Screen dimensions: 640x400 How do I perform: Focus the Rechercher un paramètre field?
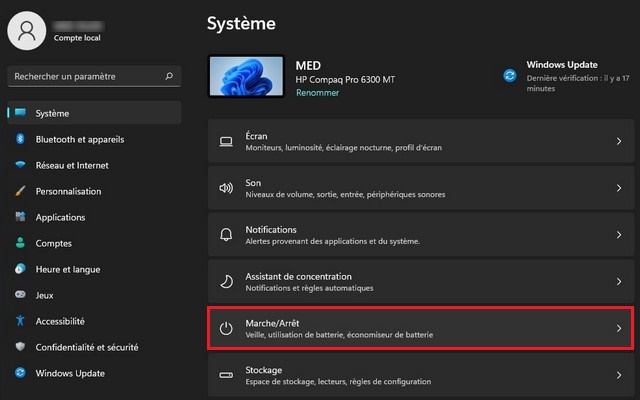click(x=85, y=76)
